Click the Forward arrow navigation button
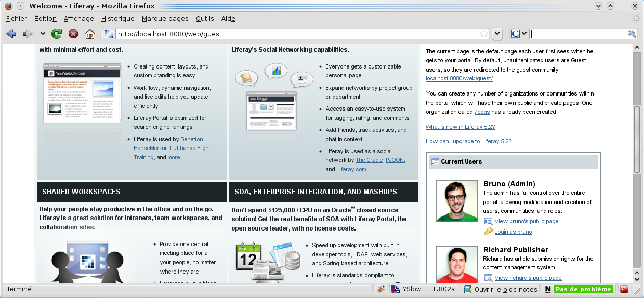Image resolution: width=644 pixels, height=298 pixels. 28,34
